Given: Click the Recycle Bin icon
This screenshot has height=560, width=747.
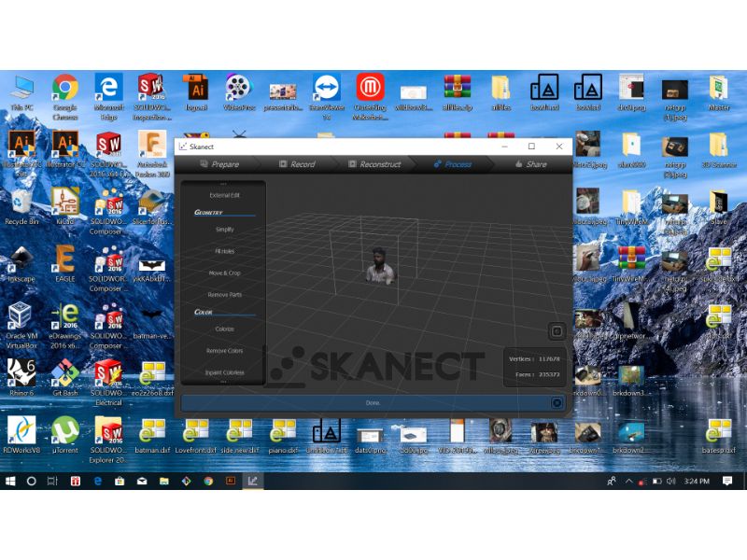Looking at the screenshot, I should [x=20, y=206].
